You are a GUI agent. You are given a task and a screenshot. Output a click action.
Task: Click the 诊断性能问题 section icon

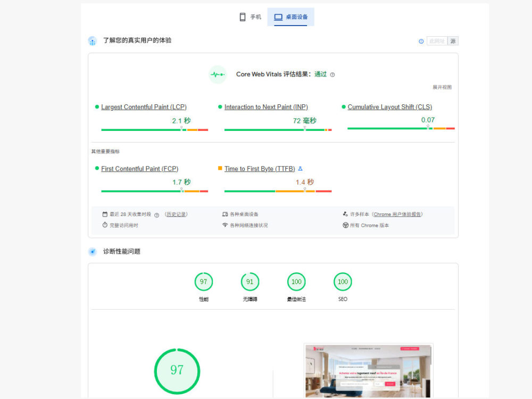point(92,252)
